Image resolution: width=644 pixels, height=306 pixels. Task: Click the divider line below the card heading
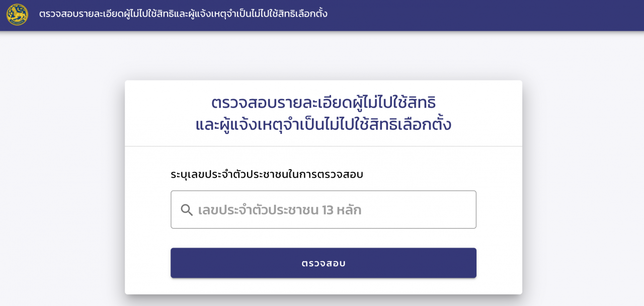coord(323,146)
